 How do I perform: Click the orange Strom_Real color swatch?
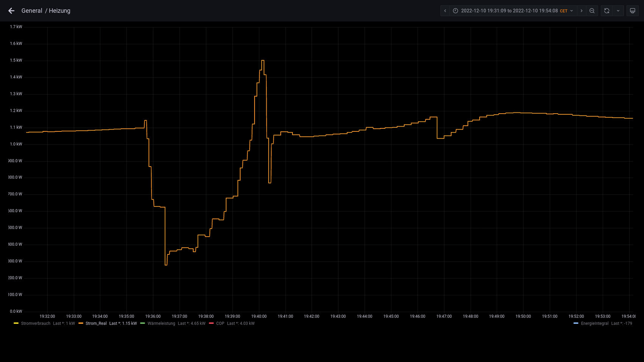pyautogui.click(x=81, y=323)
